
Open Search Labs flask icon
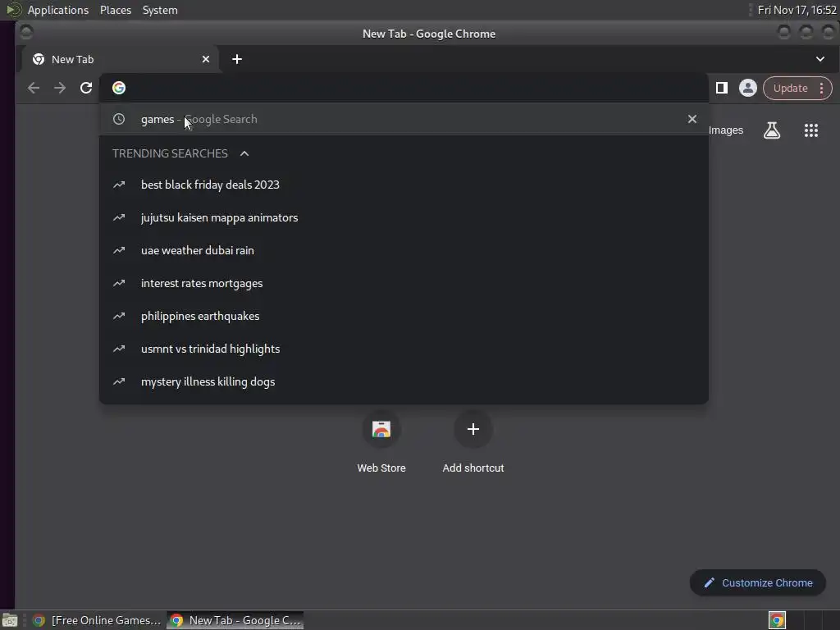[771, 130]
